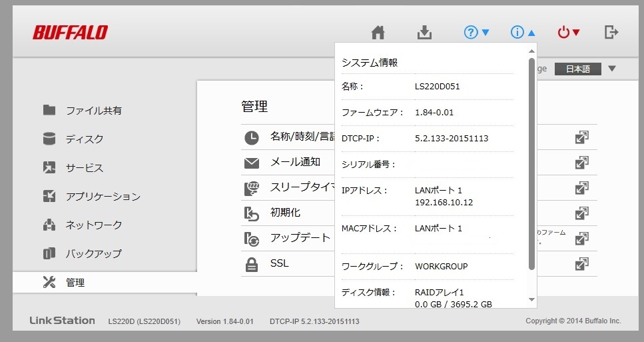Click the wrench-screwdriver 管理 icon
The width and height of the screenshot is (644, 342).
pos(49,282)
